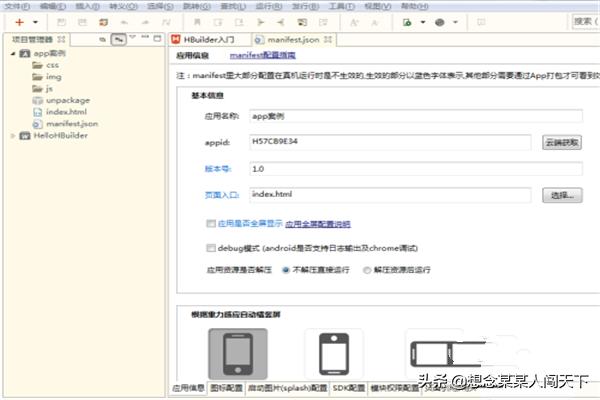This screenshot has width=600, height=400.
Task: Open index.html in the project tree
Action: (66, 112)
